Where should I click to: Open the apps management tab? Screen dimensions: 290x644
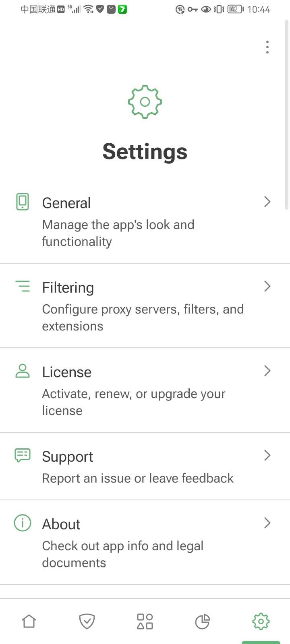pyautogui.click(x=145, y=621)
